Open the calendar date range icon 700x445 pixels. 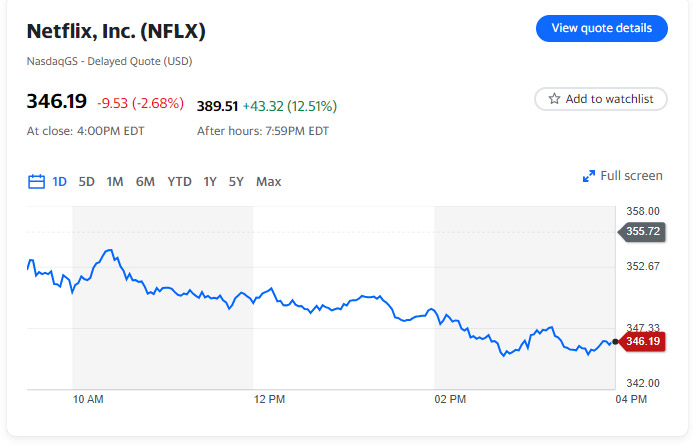coord(36,182)
